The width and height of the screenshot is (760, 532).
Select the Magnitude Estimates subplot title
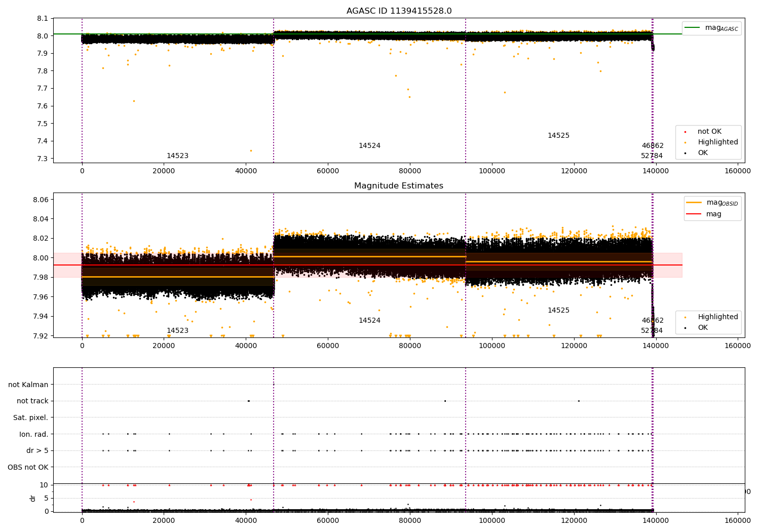coord(399,186)
